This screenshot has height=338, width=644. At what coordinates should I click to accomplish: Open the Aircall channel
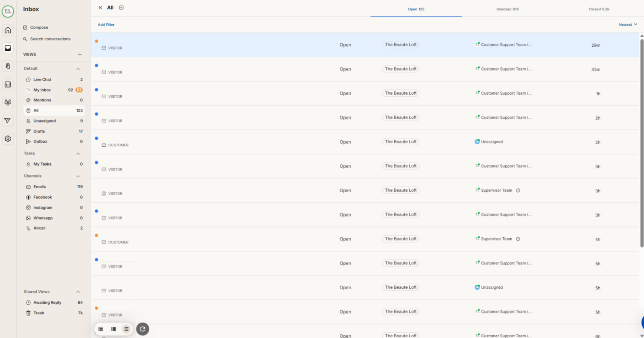(54, 228)
